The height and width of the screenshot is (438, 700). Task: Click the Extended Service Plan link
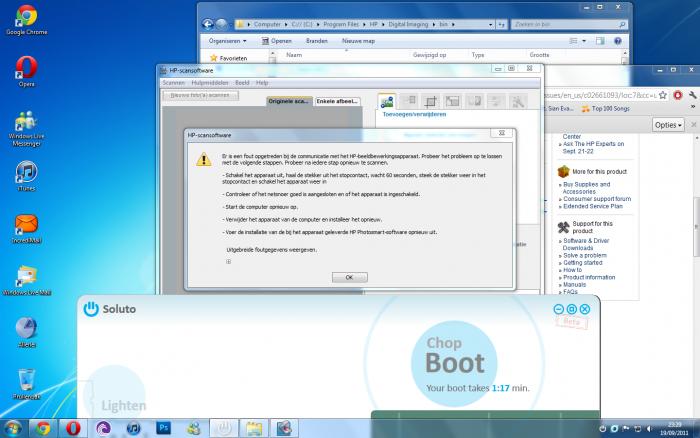point(593,206)
